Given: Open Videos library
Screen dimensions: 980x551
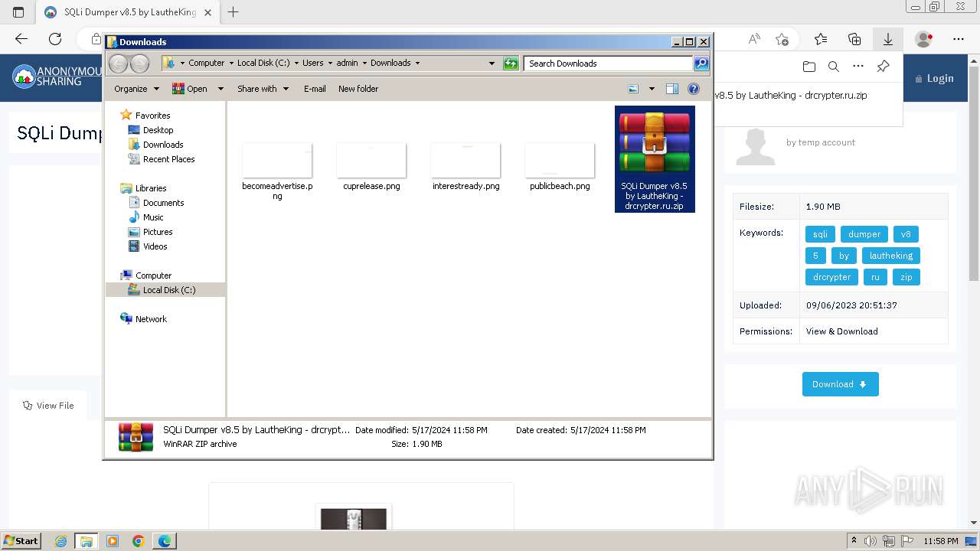Looking at the screenshot, I should click(x=155, y=246).
